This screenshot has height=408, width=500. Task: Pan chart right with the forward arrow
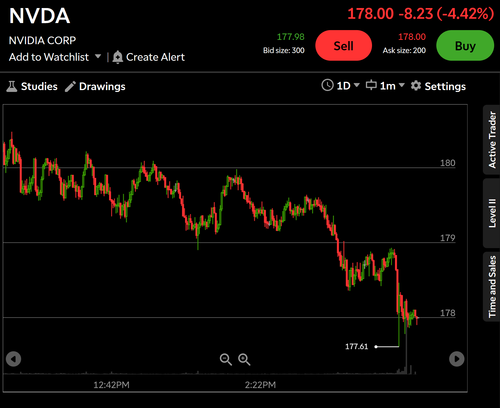tap(456, 359)
